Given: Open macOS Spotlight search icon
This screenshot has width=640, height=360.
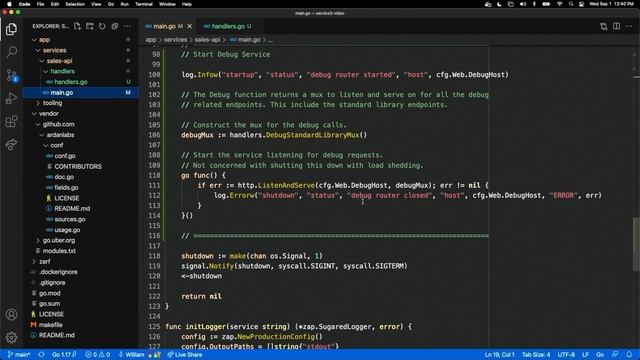Looking at the screenshot, I should [571, 4].
